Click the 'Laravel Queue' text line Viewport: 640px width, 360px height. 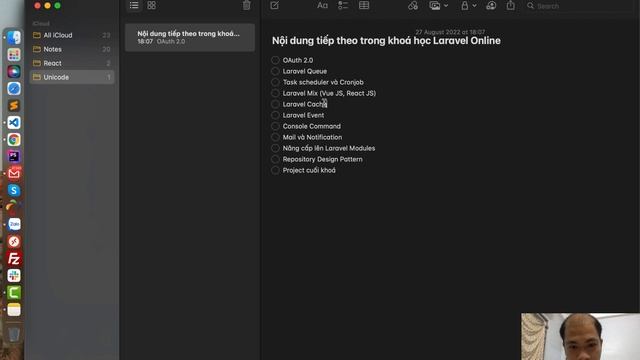click(304, 71)
